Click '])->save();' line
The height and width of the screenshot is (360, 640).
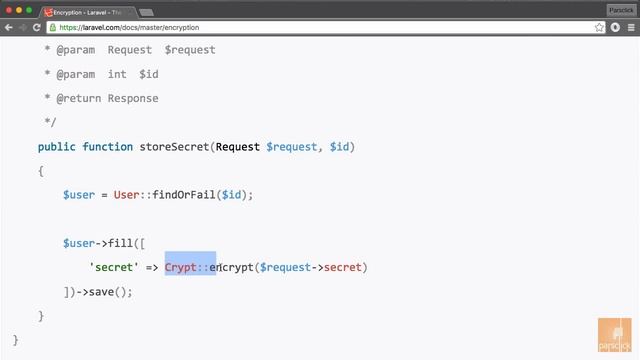98,292
